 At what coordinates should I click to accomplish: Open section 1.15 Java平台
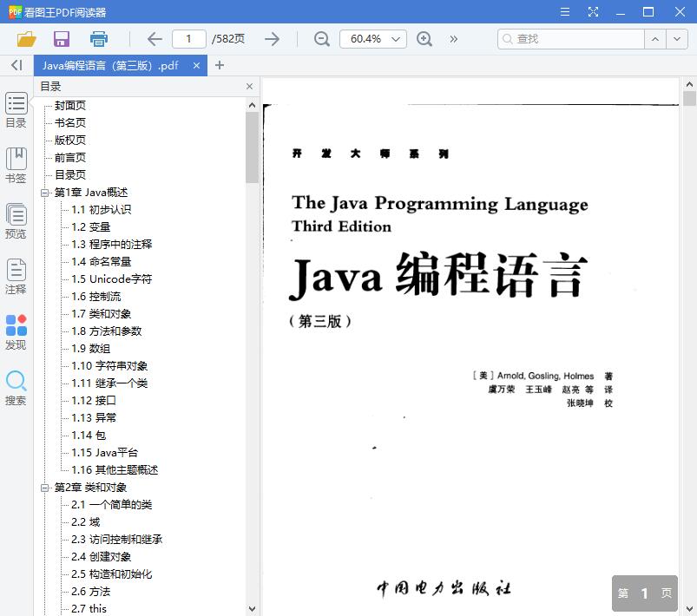pyautogui.click(x=104, y=453)
